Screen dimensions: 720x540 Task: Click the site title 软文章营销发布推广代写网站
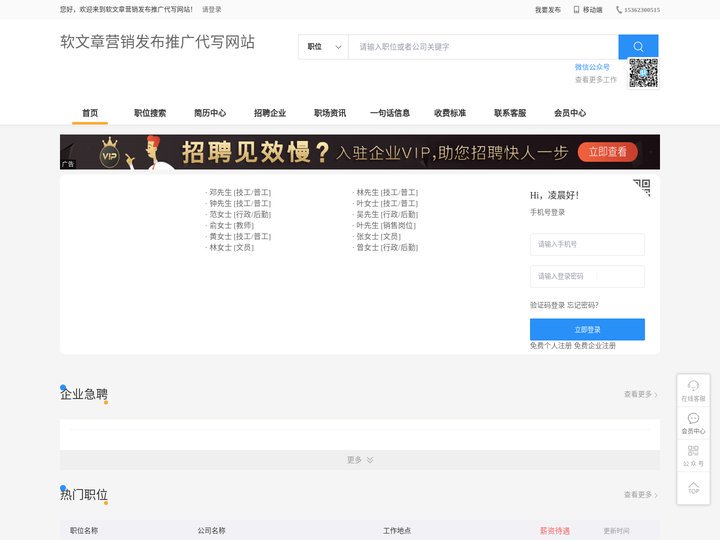157,42
